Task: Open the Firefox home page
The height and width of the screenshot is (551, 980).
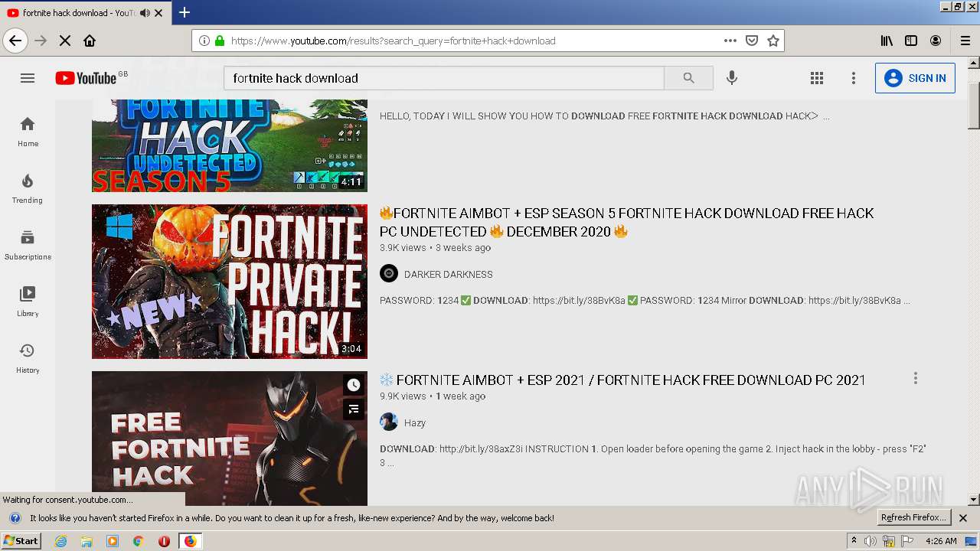Action: (x=90, y=41)
